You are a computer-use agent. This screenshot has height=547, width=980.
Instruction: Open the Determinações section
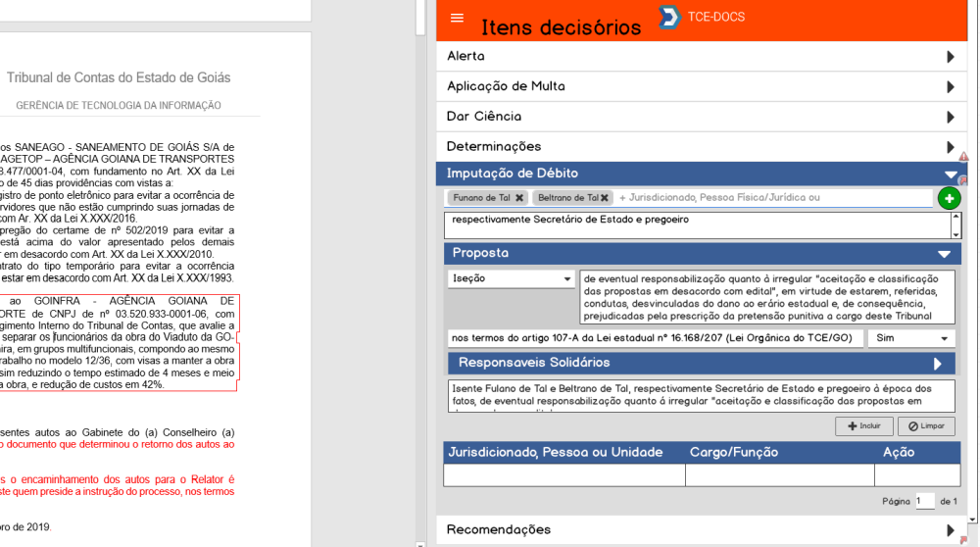pos(950,147)
